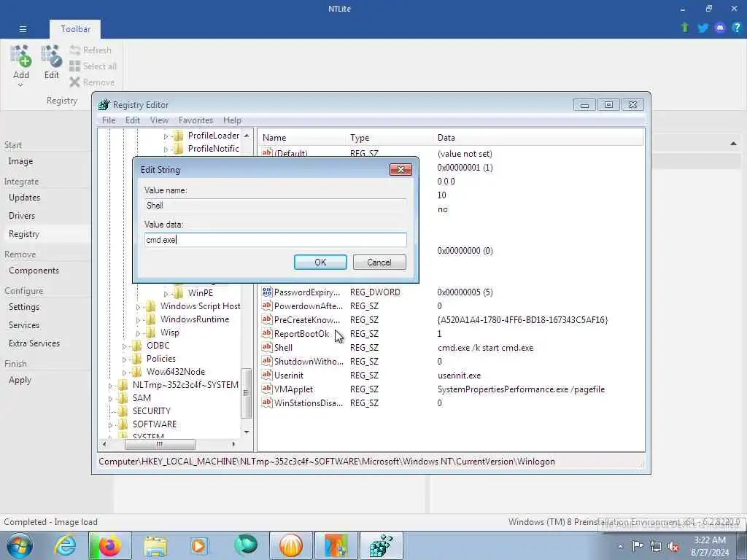Image resolution: width=747 pixels, height=560 pixels.
Task: Click the Edit registry icon in NTLite toolbar
Action: (x=52, y=62)
